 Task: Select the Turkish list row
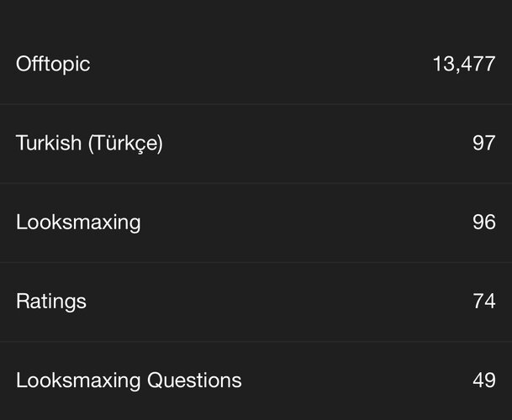click(294, 144)
